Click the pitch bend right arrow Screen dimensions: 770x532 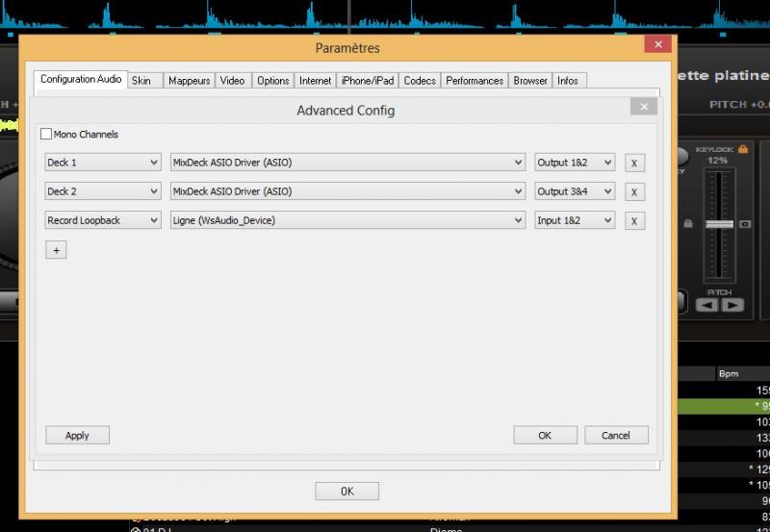click(x=732, y=305)
